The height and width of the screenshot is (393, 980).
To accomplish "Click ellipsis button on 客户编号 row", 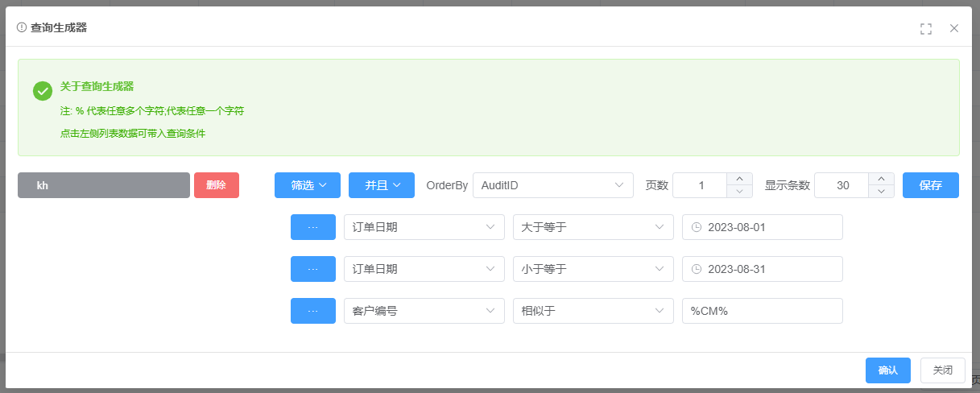I will pyautogui.click(x=313, y=311).
